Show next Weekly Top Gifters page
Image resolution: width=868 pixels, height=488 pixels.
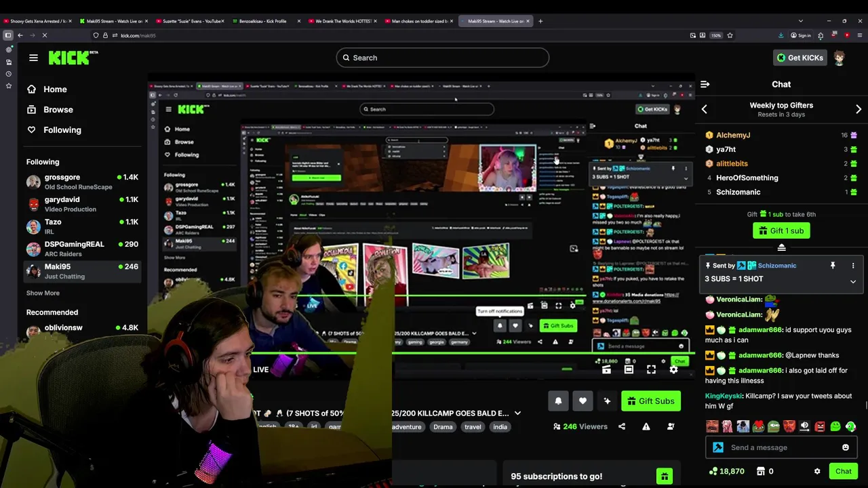pos(859,109)
